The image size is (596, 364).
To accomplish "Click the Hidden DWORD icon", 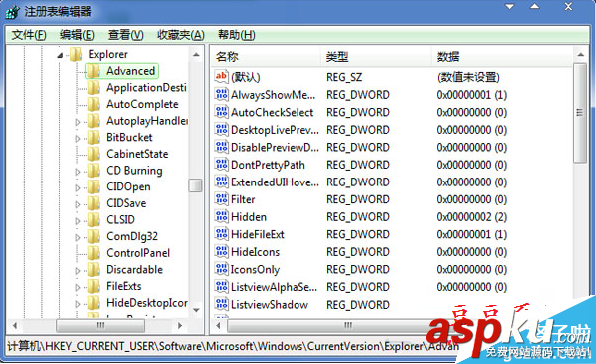I will click(221, 216).
